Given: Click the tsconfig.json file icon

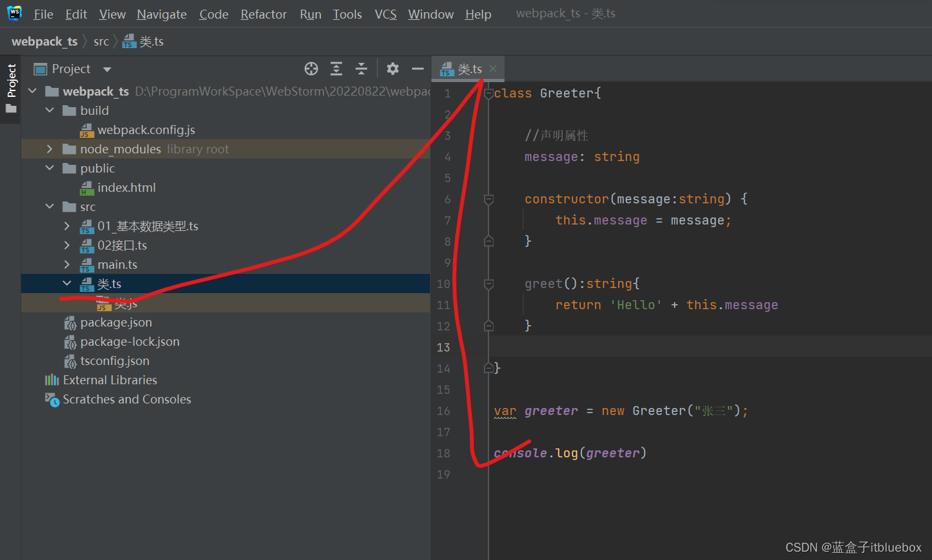Looking at the screenshot, I should [70, 361].
